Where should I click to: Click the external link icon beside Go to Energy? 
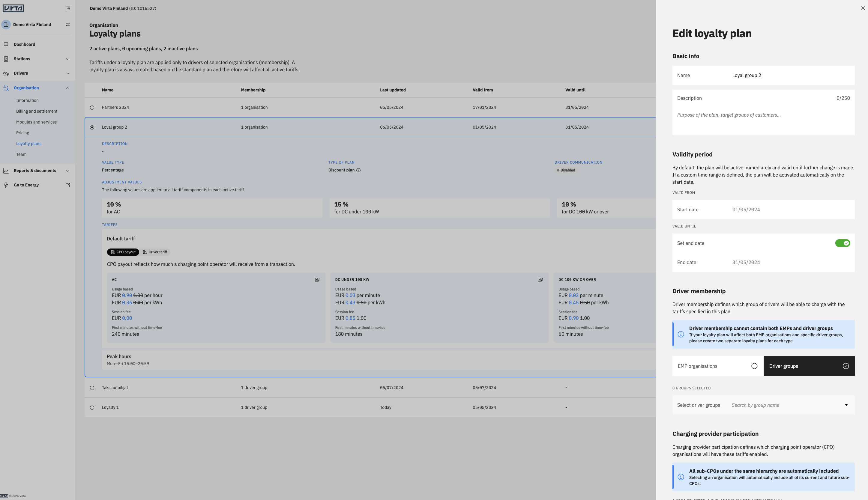tap(68, 185)
